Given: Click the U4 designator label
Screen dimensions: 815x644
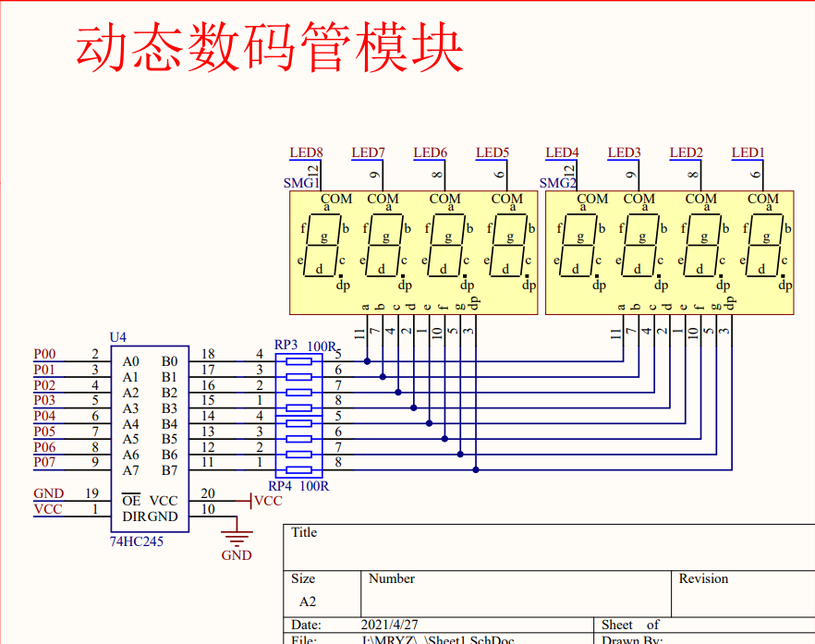Looking at the screenshot, I should pos(118,337).
